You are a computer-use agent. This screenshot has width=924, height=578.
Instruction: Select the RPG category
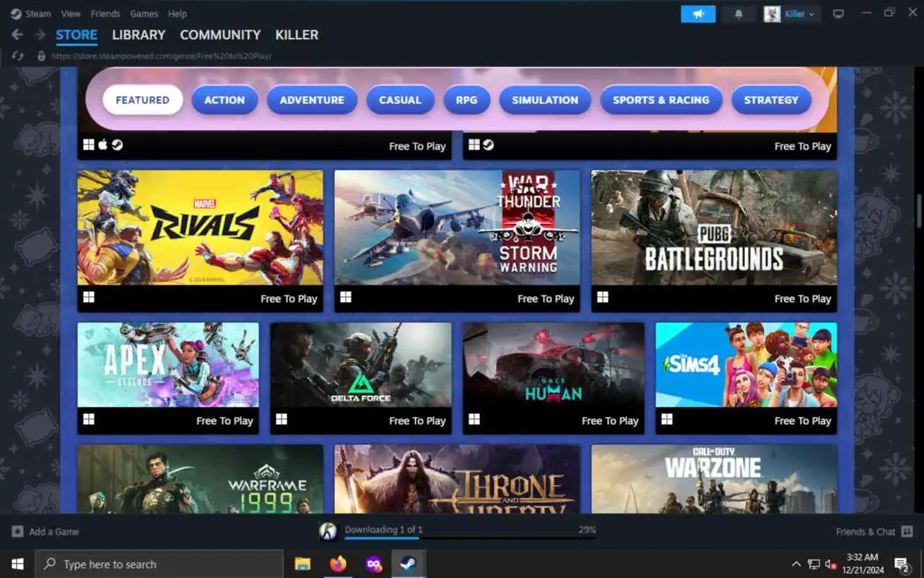(466, 100)
